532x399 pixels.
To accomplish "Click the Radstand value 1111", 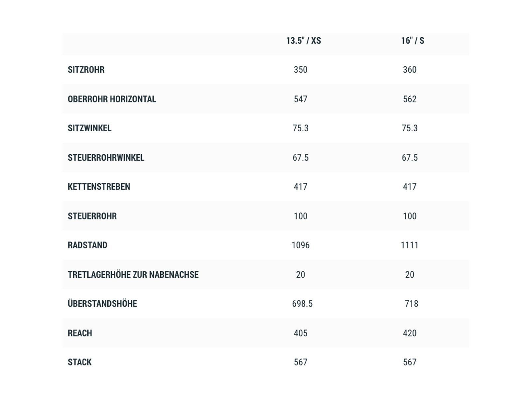I will pos(410,245).
